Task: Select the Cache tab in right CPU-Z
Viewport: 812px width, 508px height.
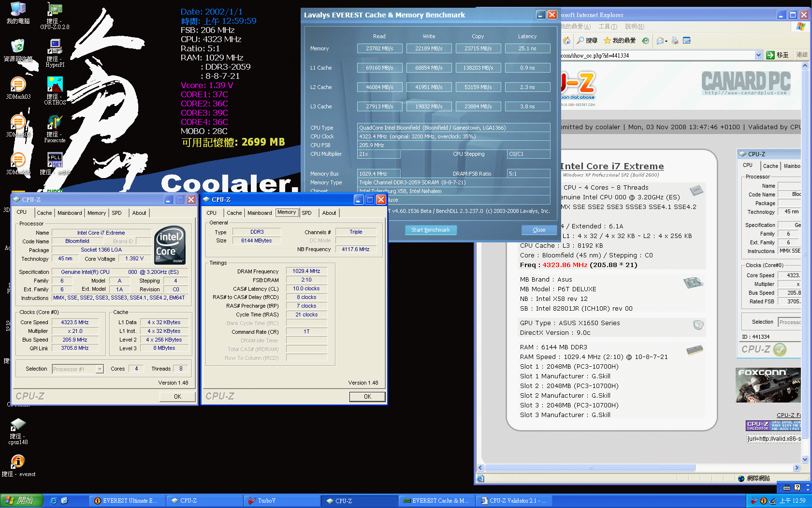Action: (x=234, y=213)
